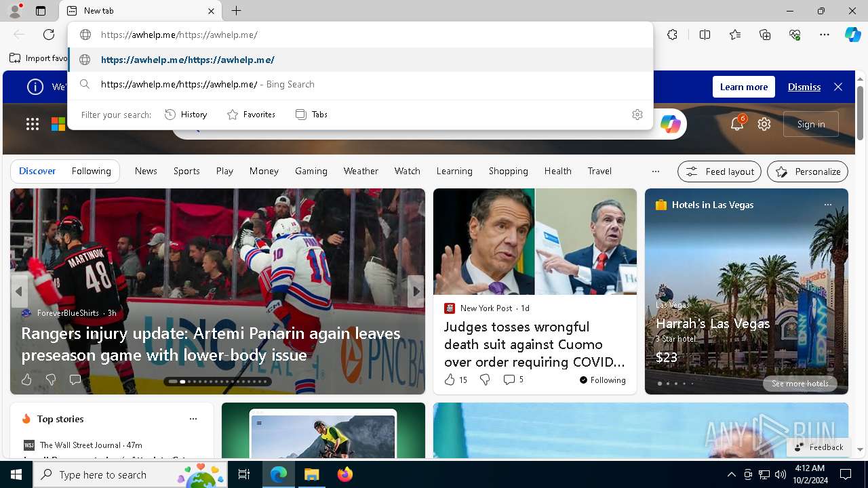Open a new tab with plus icon

point(236,11)
